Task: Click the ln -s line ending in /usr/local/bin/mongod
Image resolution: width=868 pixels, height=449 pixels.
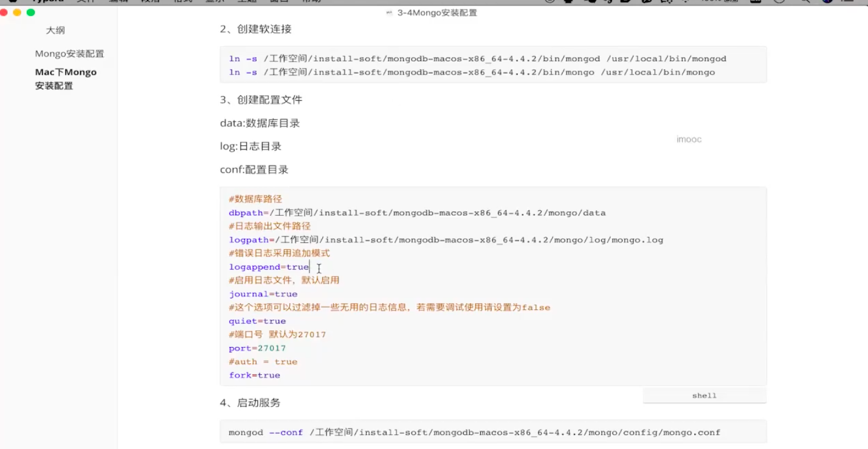Action: (478, 59)
